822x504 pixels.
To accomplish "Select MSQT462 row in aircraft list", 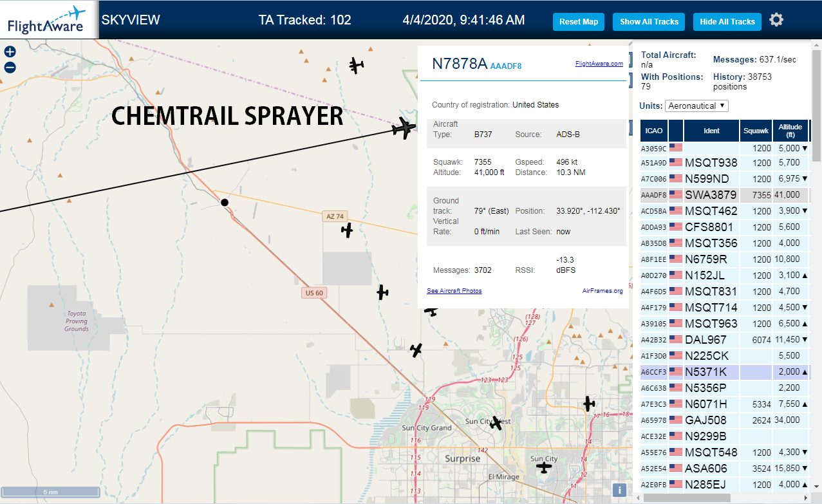I will (x=724, y=211).
